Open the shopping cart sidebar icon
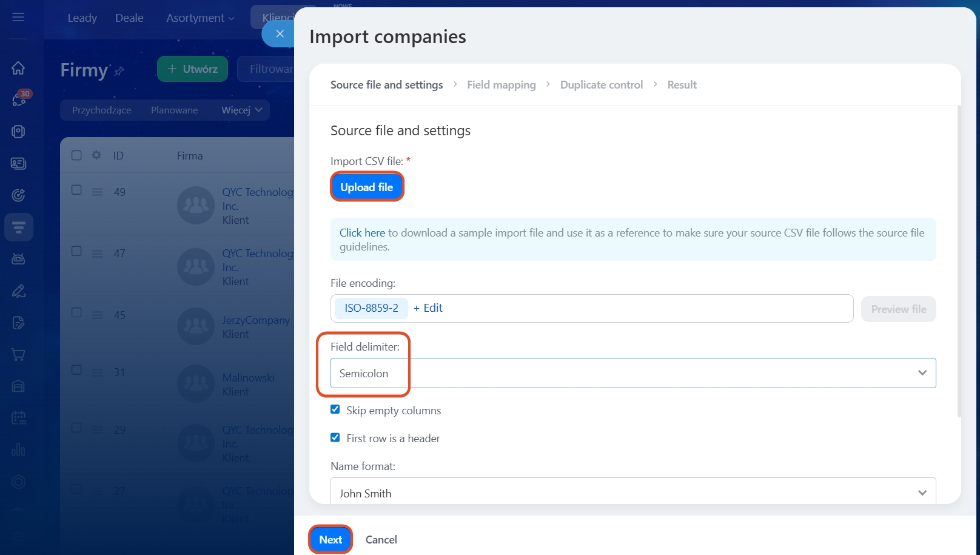 [18, 355]
